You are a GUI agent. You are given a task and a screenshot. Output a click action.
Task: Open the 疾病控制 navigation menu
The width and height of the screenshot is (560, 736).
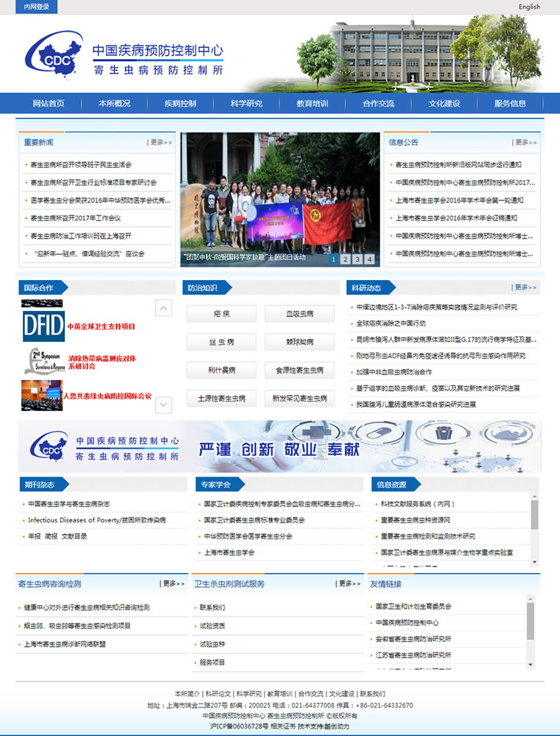point(180,104)
